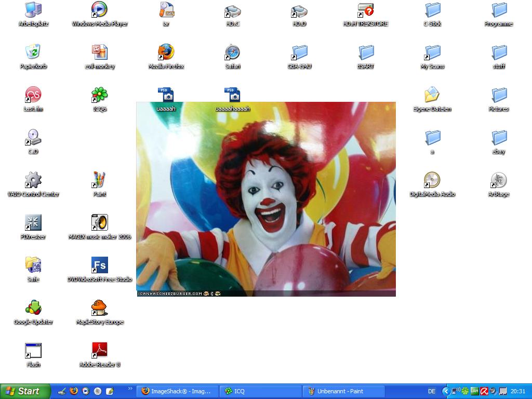Expand hidden system tray icons arrow
The width and height of the screenshot is (532, 399).
click(446, 391)
